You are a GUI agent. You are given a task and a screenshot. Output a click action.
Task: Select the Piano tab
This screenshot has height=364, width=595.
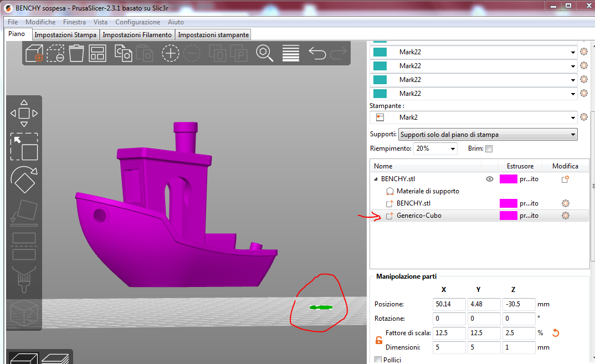coord(17,34)
